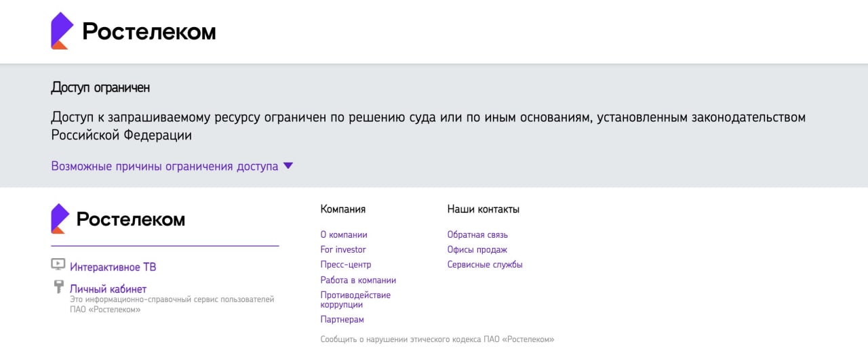
Task: Click Сообщить о нарушении этического кодекса link
Action: point(437,339)
